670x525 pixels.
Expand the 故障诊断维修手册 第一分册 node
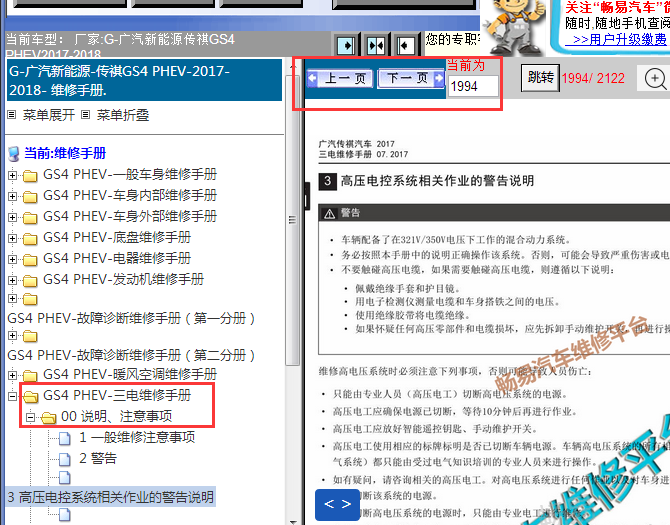coord(12,299)
